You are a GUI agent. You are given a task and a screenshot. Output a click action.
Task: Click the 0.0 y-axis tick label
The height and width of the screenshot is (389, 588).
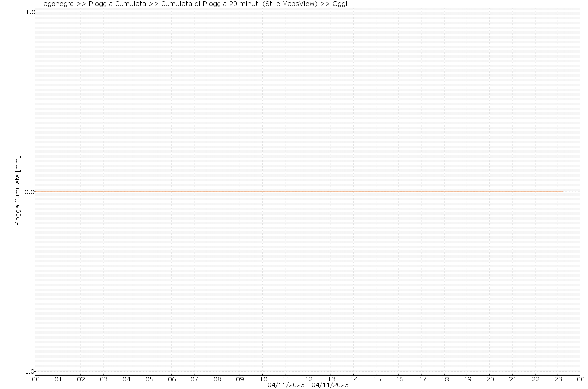[x=30, y=192]
